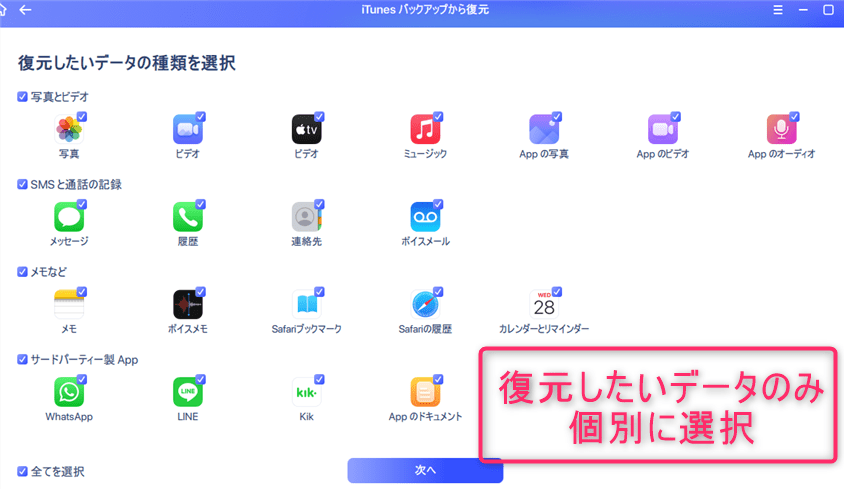The width and height of the screenshot is (844, 489).
Task: Uncheck the checkbox on LINE icon
Action: [x=200, y=379]
